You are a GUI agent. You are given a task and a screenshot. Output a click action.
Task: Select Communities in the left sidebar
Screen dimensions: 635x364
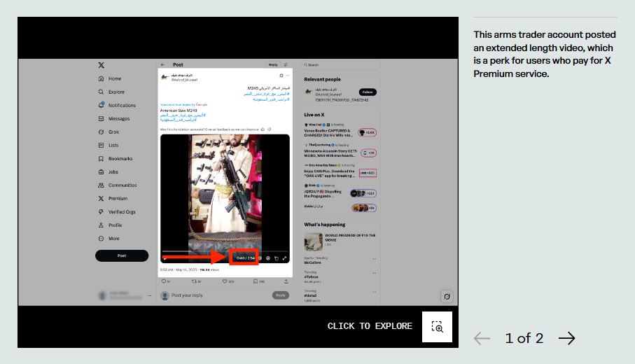point(122,185)
